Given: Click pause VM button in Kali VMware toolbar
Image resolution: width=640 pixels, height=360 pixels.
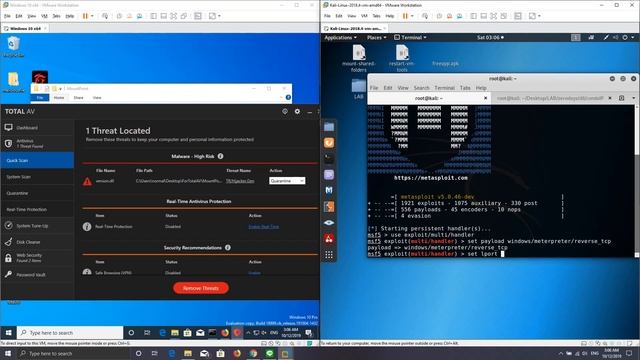Looking at the screenshot, I should coord(405,16).
